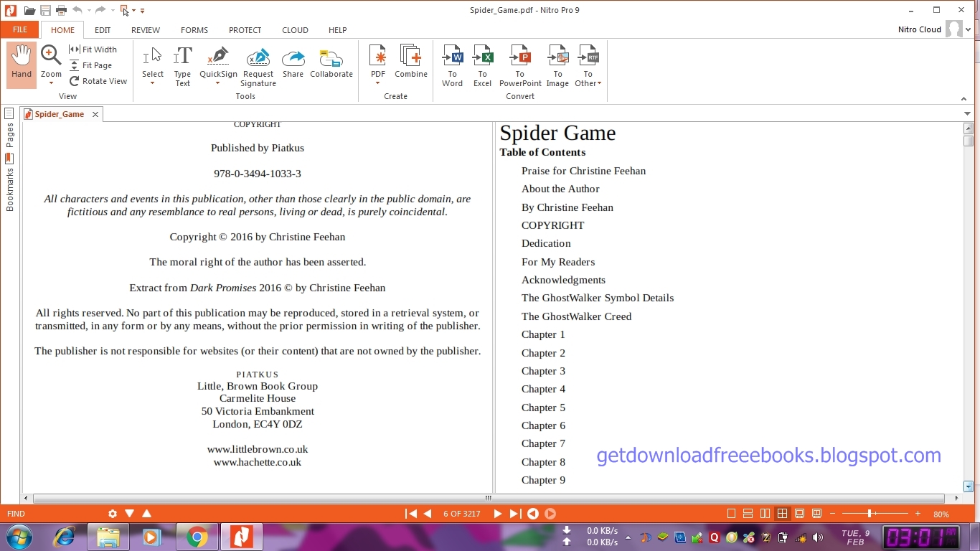Click the vertical scrollbar down arrow
Image resolution: width=980 pixels, height=551 pixels.
click(x=969, y=486)
